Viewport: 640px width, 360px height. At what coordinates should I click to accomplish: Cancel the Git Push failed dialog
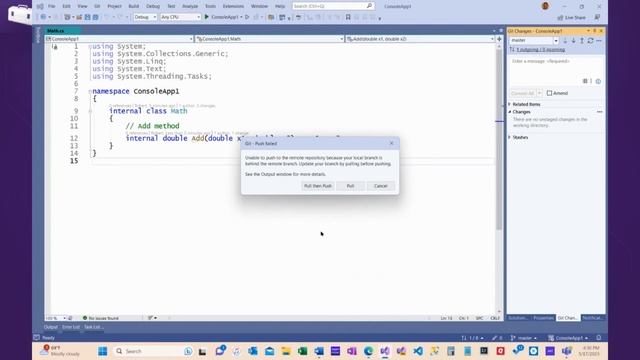380,186
